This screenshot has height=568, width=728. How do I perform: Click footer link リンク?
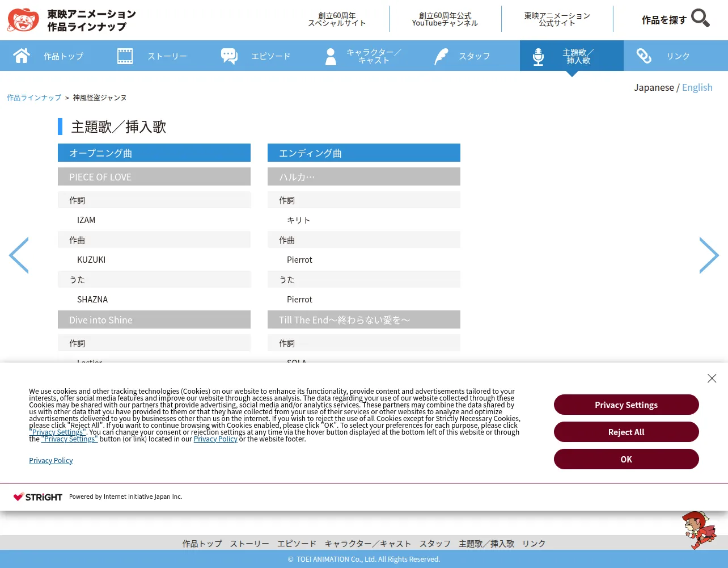(534, 544)
